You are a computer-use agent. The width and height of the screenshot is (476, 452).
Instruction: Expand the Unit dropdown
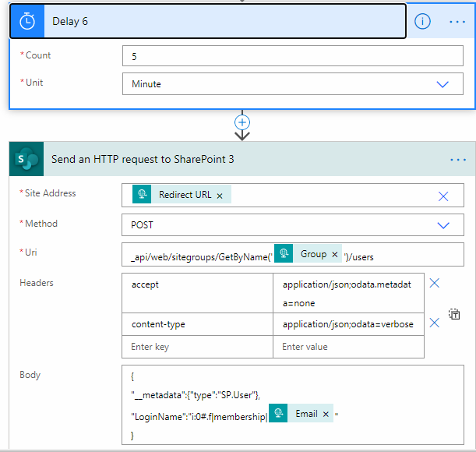click(x=443, y=84)
